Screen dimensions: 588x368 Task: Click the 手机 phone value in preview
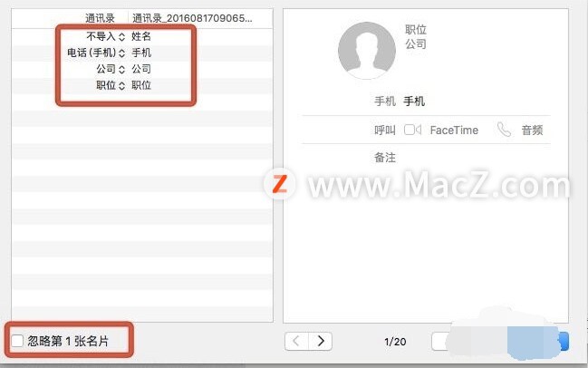414,102
